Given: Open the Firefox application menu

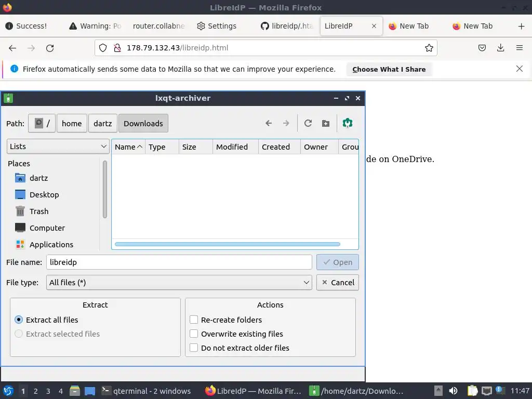Looking at the screenshot, I should point(519,48).
